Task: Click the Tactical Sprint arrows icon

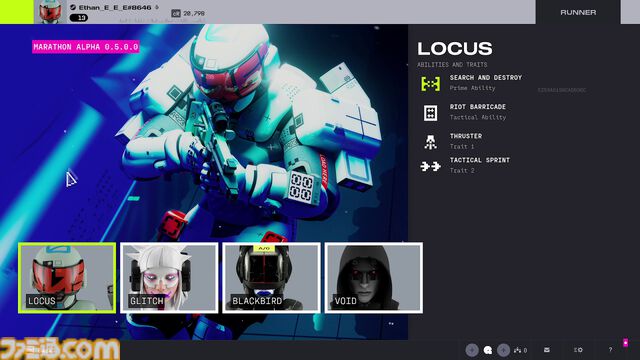Action: pyautogui.click(x=431, y=166)
